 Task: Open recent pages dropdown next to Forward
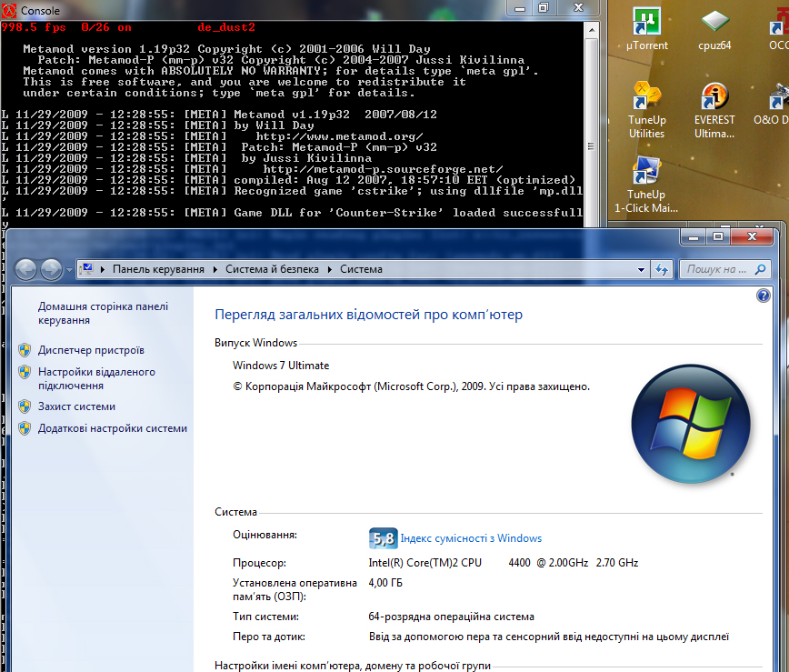click(x=69, y=270)
